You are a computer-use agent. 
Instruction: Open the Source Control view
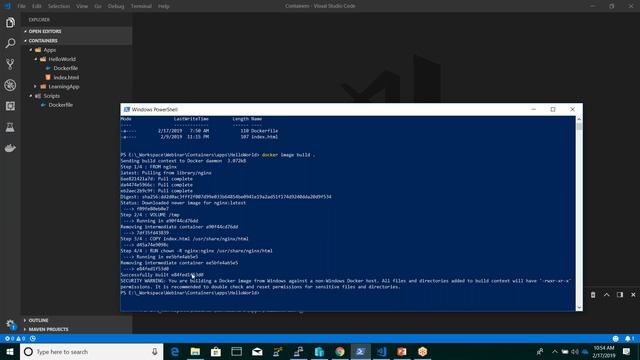click(x=10, y=64)
